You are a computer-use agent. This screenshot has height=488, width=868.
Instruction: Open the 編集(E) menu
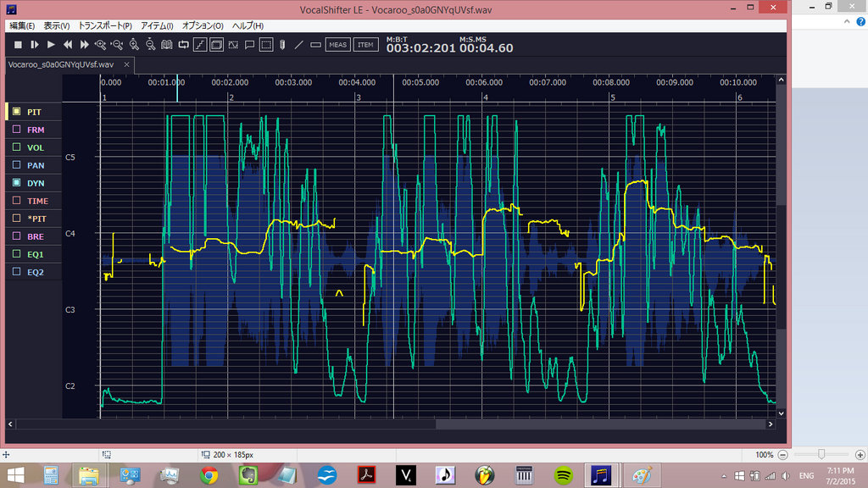coord(23,26)
